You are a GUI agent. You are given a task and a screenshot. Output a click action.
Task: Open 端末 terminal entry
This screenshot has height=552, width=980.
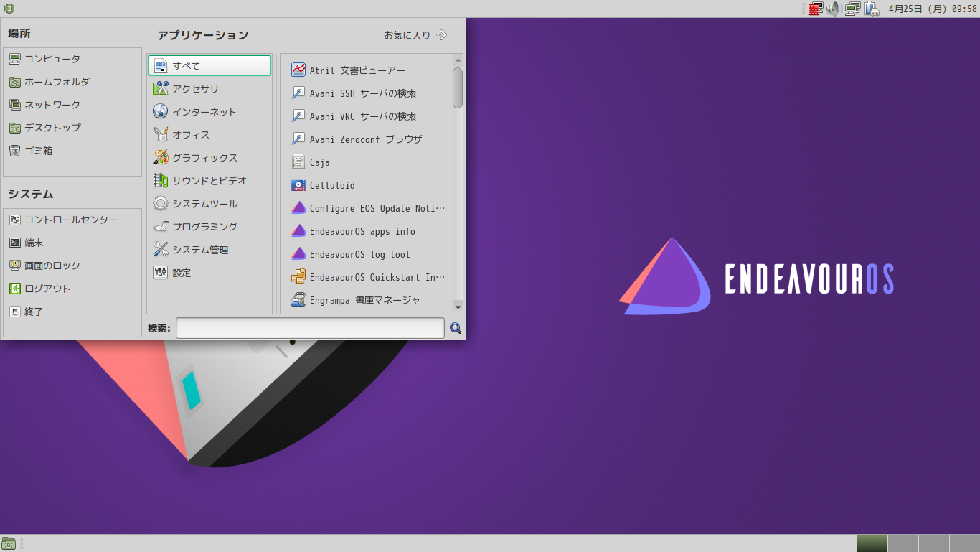(x=72, y=243)
